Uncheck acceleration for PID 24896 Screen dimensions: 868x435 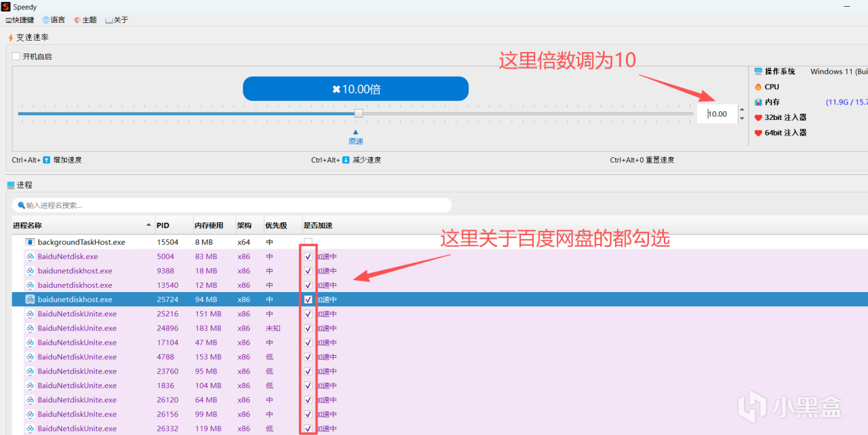[309, 328]
